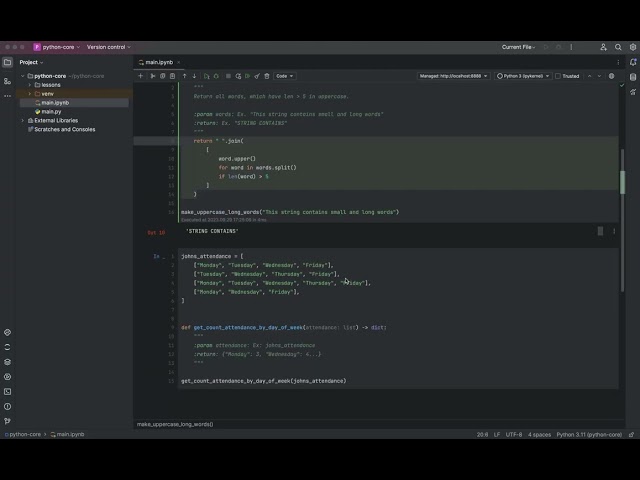Open the Database tool window on the right

(x=633, y=77)
